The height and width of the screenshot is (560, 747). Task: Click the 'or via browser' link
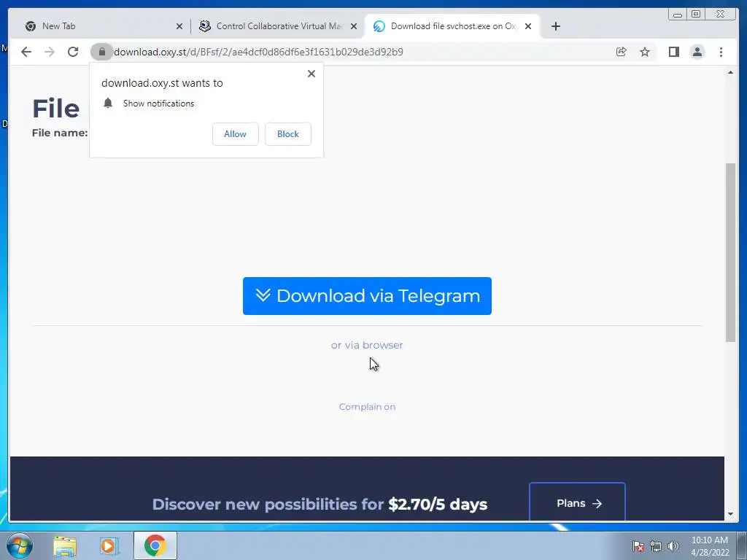[x=368, y=345]
